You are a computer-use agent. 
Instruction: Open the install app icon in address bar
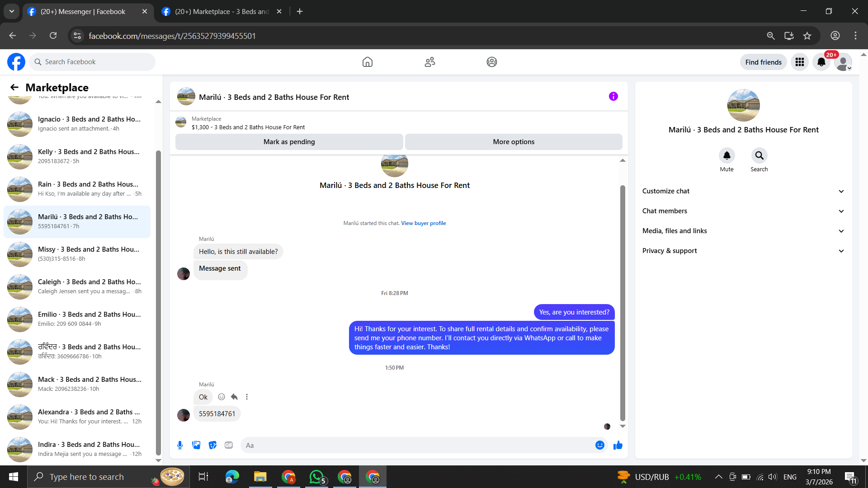(x=789, y=36)
